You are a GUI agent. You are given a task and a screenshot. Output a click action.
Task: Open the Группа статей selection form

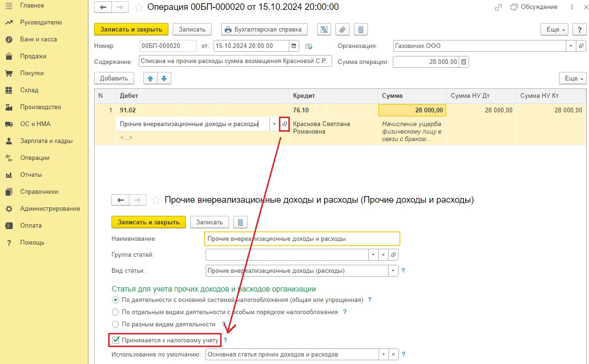[x=393, y=254]
